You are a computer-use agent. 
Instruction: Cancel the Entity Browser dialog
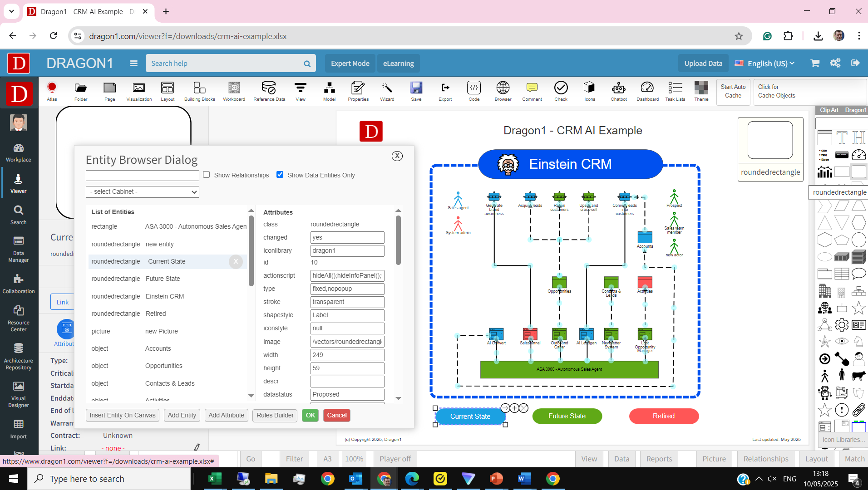(x=337, y=415)
